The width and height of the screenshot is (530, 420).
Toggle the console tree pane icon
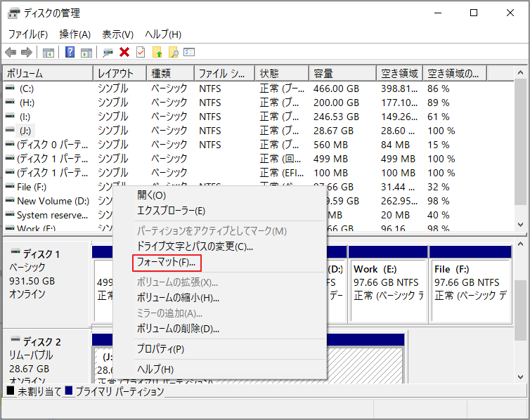pyautogui.click(x=48, y=53)
